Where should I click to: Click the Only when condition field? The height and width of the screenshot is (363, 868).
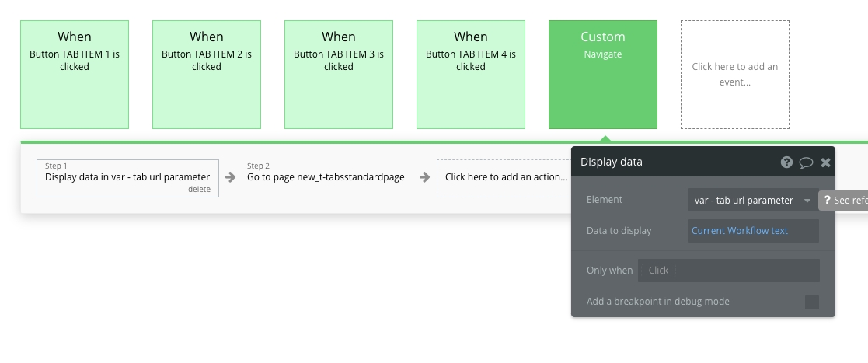pos(728,271)
